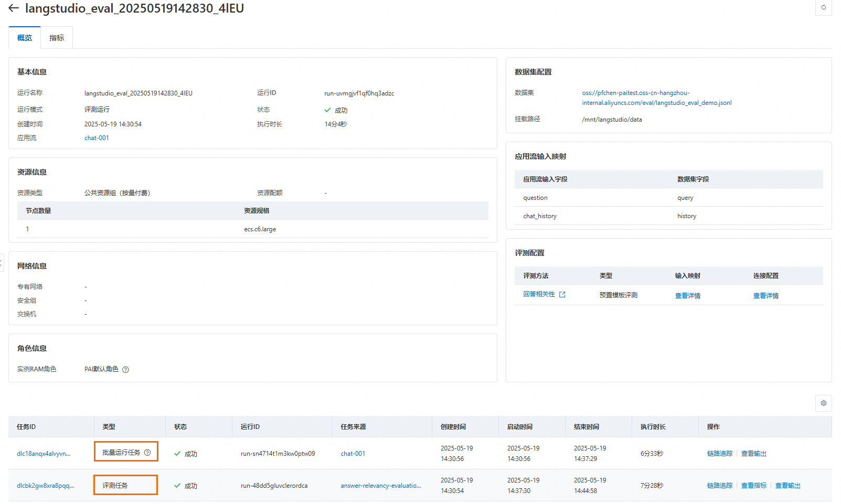Click the 2025-05-19 14:30:54 creation time value

click(x=113, y=124)
